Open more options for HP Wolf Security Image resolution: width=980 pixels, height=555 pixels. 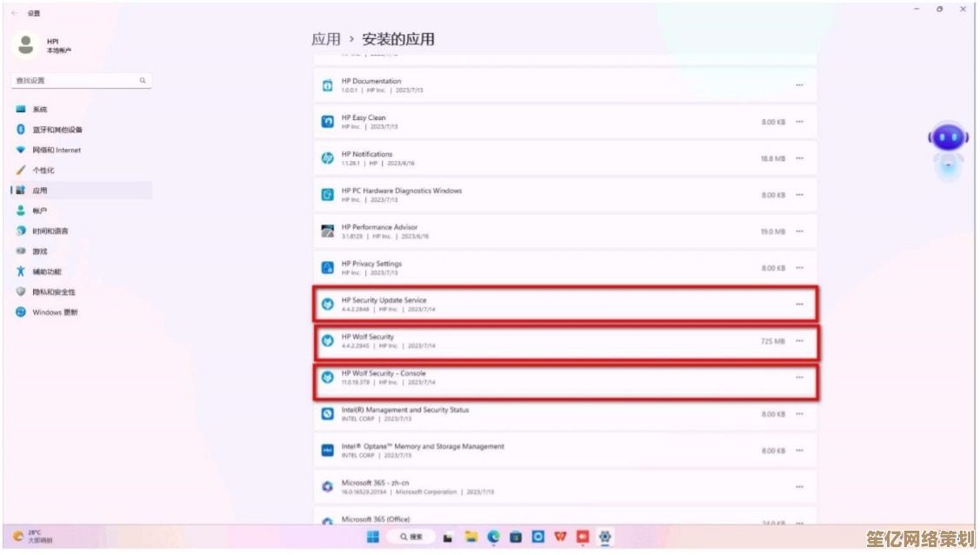pos(799,341)
